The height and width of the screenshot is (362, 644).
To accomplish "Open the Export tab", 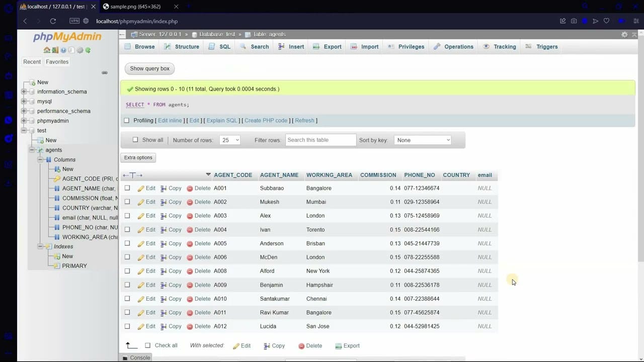I will tap(327, 47).
